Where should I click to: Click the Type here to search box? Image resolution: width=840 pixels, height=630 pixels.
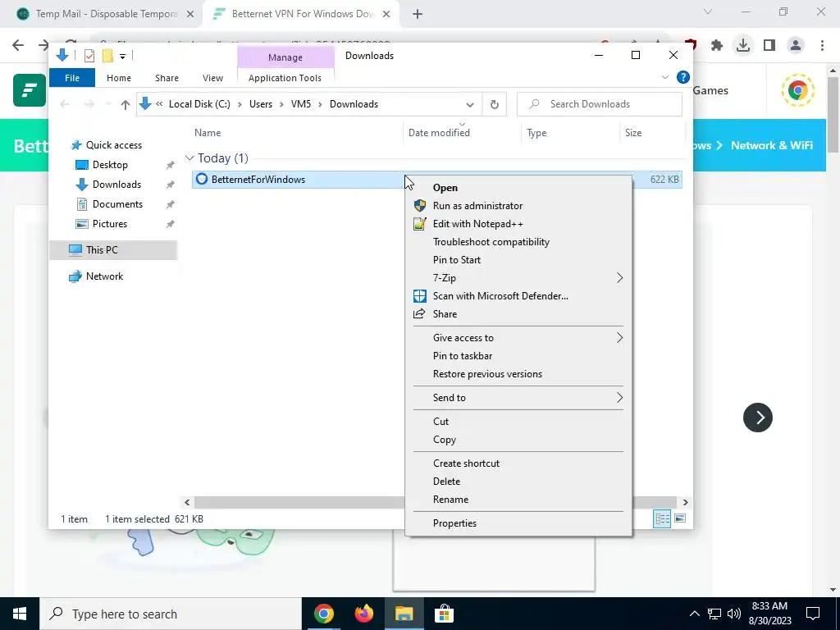pyautogui.click(x=171, y=614)
